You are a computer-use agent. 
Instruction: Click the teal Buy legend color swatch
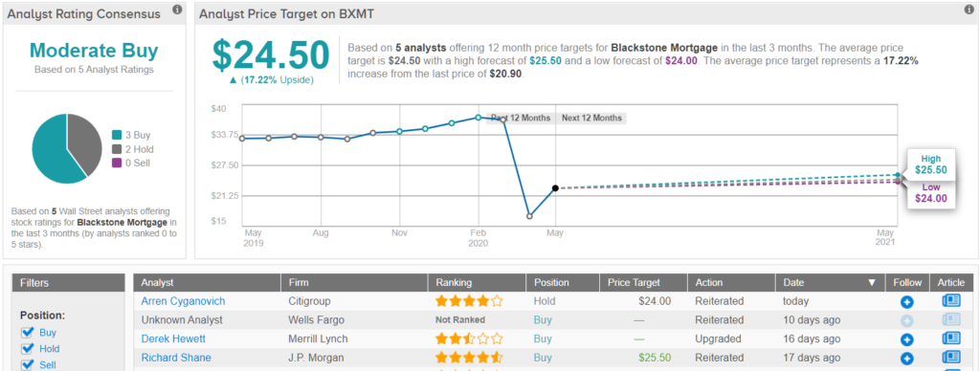pyautogui.click(x=116, y=136)
